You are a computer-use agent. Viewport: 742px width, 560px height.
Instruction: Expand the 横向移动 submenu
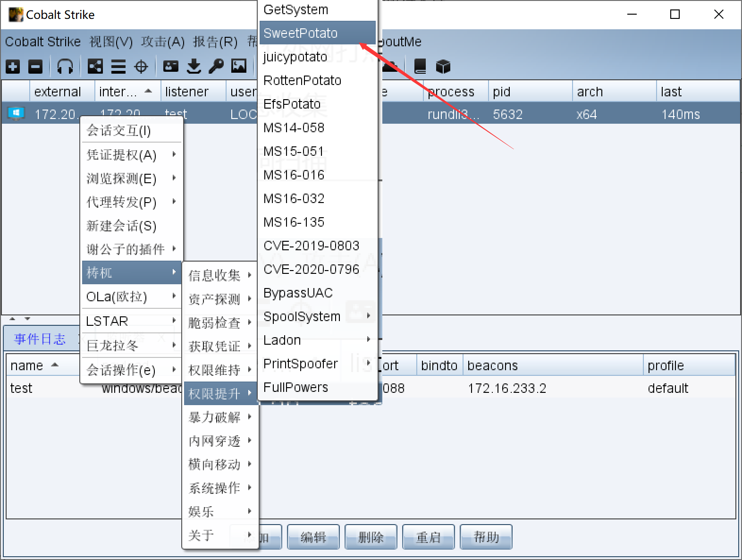click(220, 464)
